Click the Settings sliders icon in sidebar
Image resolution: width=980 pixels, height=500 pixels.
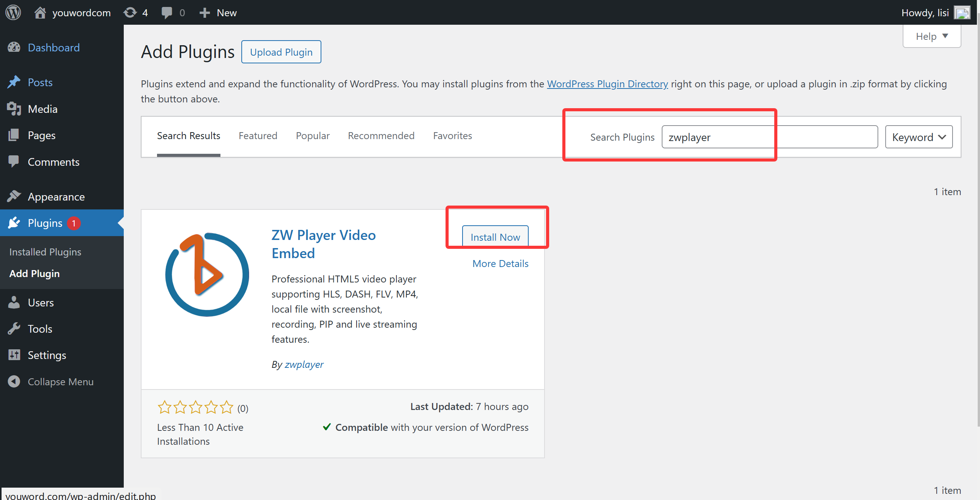[x=14, y=355]
